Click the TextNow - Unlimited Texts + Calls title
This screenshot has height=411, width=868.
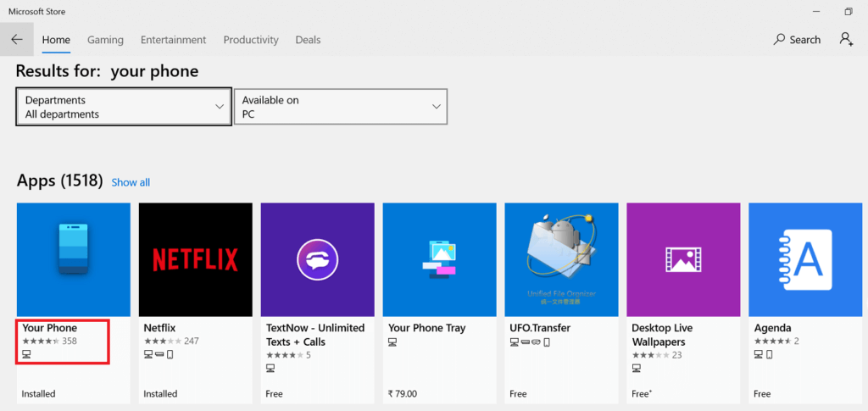pyautogui.click(x=315, y=335)
